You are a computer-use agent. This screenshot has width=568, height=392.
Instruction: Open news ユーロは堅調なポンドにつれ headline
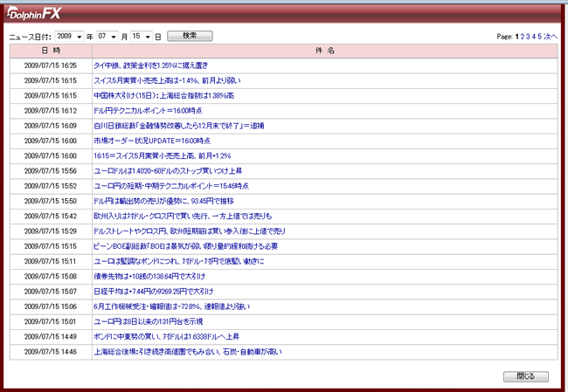[179, 261]
